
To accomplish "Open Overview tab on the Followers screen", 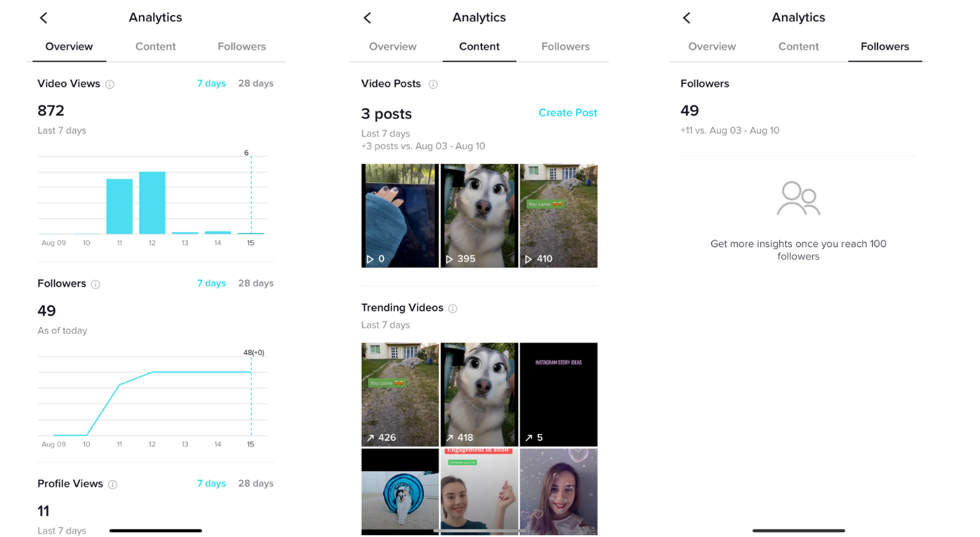I will 712,46.
